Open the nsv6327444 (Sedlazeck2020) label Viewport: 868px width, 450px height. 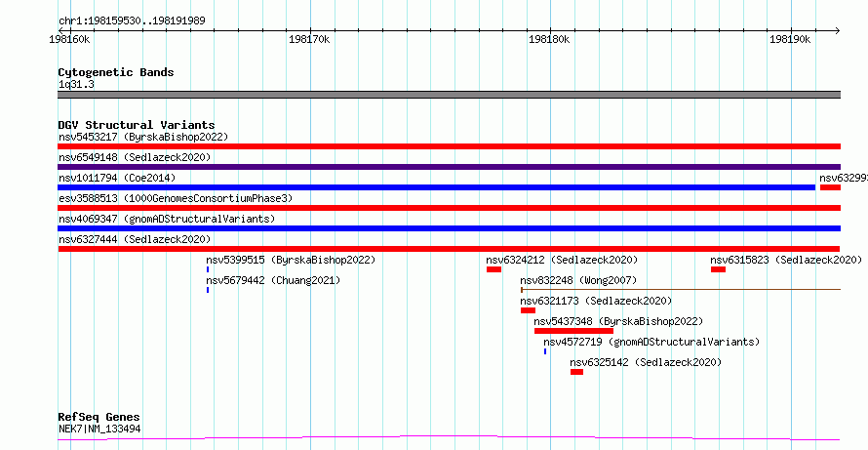[x=135, y=239]
